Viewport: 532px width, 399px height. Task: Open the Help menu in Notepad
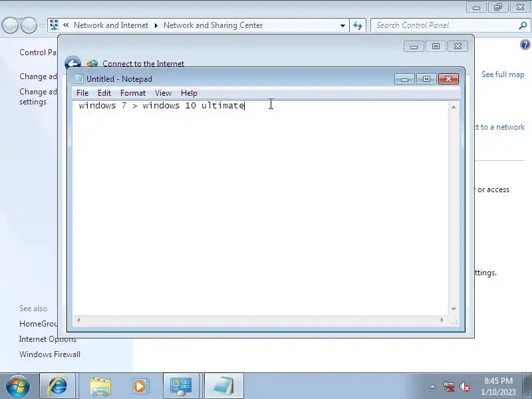tap(189, 93)
